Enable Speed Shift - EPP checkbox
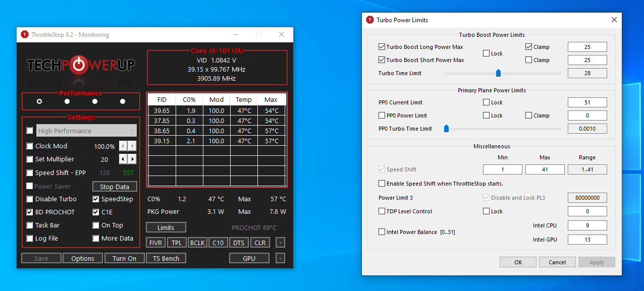This screenshot has width=644, height=291. [x=30, y=173]
